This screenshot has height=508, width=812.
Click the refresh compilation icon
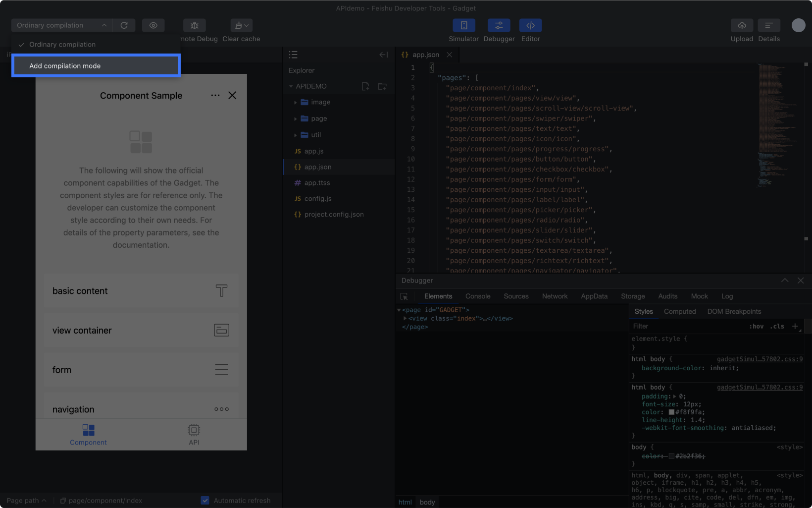124,25
